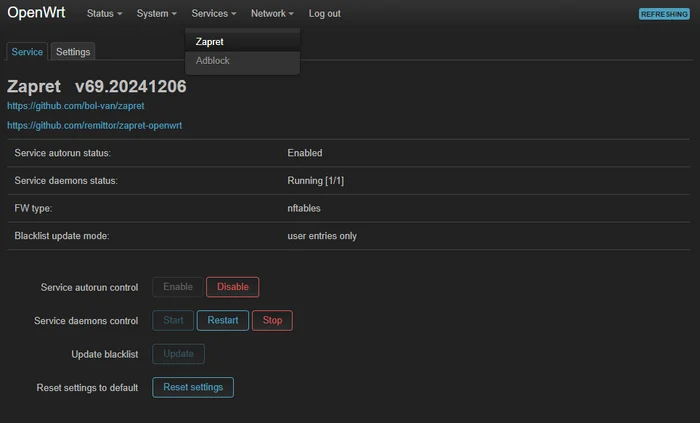Click the Update blacklist button
Viewport: 700px width, 423px height.
point(179,354)
